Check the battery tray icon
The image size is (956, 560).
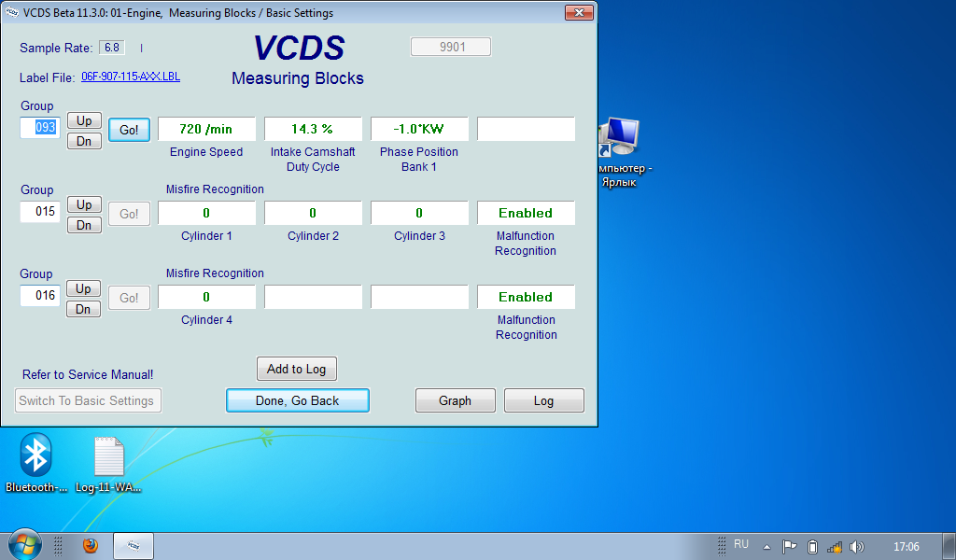tap(812, 547)
